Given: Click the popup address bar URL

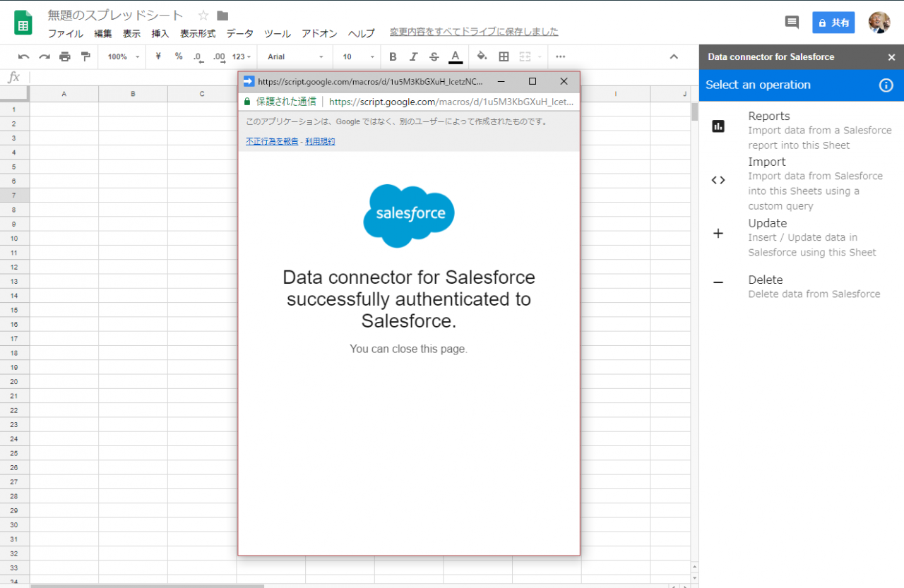Looking at the screenshot, I should click(x=451, y=102).
